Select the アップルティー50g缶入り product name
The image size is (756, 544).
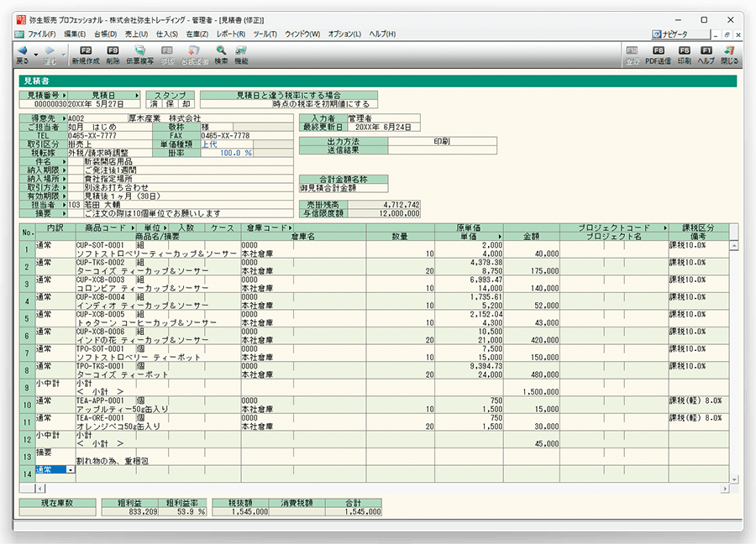tap(123, 409)
